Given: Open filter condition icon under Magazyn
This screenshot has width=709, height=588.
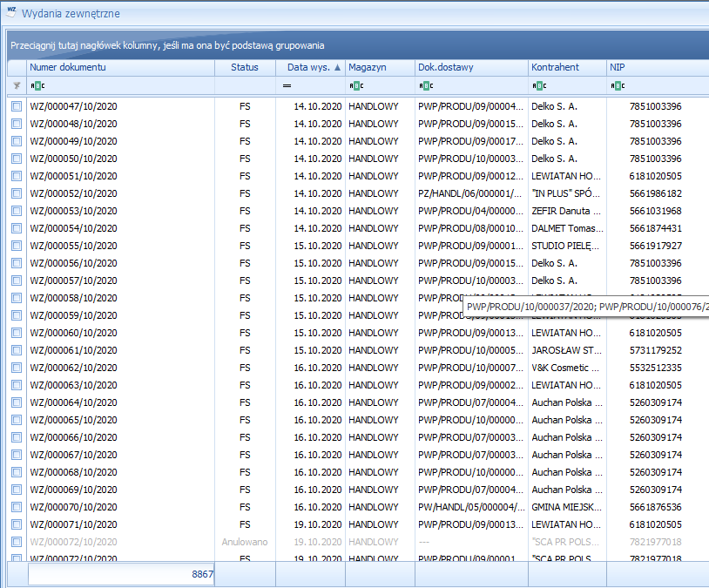Looking at the screenshot, I should (356, 85).
